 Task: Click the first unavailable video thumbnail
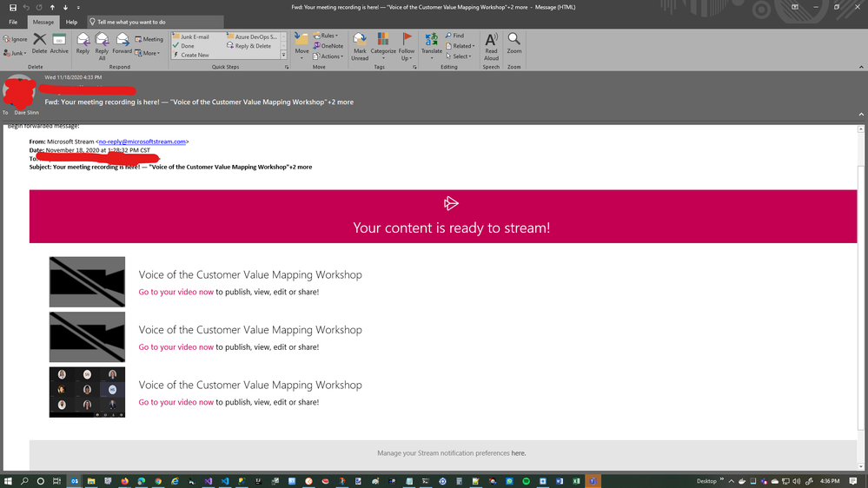tap(87, 281)
